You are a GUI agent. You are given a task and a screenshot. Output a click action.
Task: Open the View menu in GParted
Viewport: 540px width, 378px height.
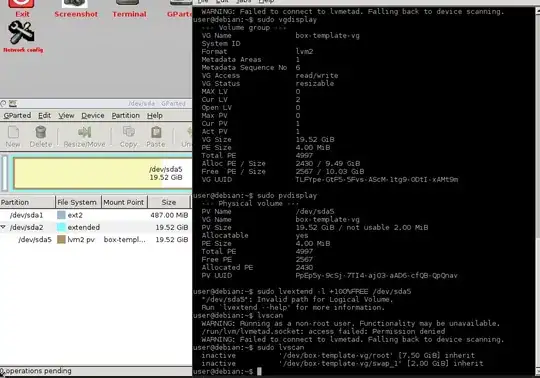point(66,116)
